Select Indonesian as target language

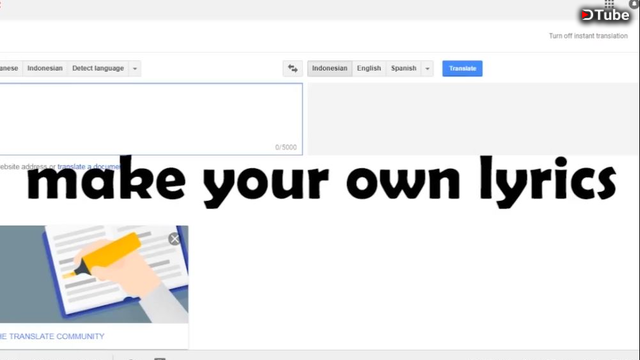pos(329,69)
